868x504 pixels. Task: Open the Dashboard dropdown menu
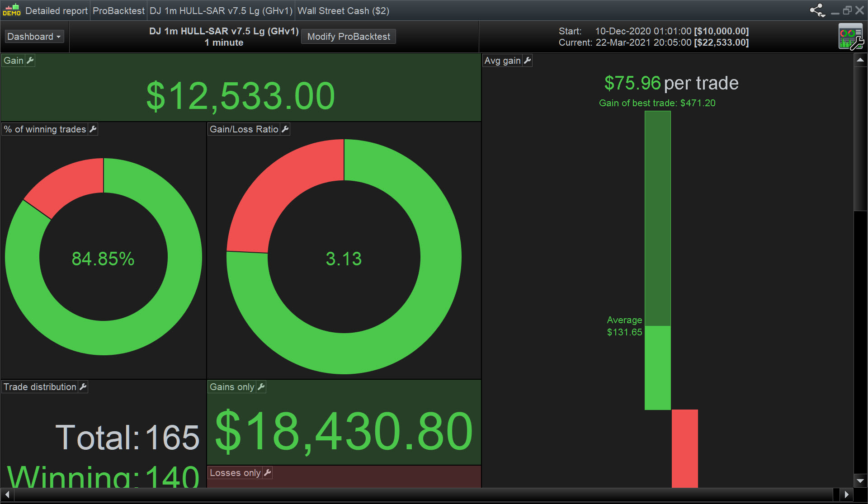click(34, 37)
